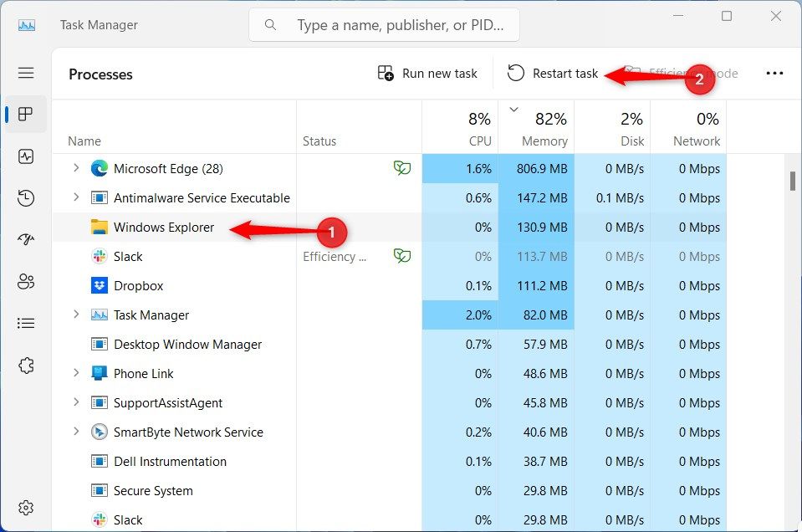Open the Performance page in sidebar

[x=26, y=156]
